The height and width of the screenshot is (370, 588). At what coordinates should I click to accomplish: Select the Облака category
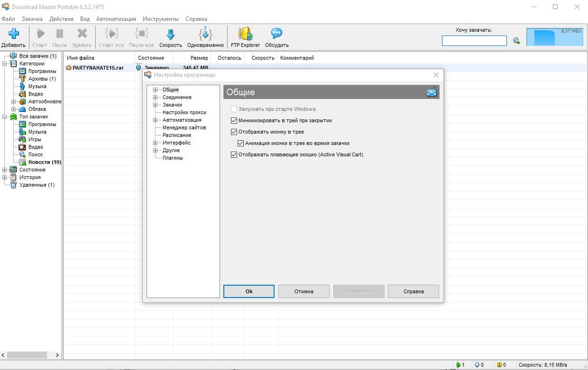click(x=37, y=109)
